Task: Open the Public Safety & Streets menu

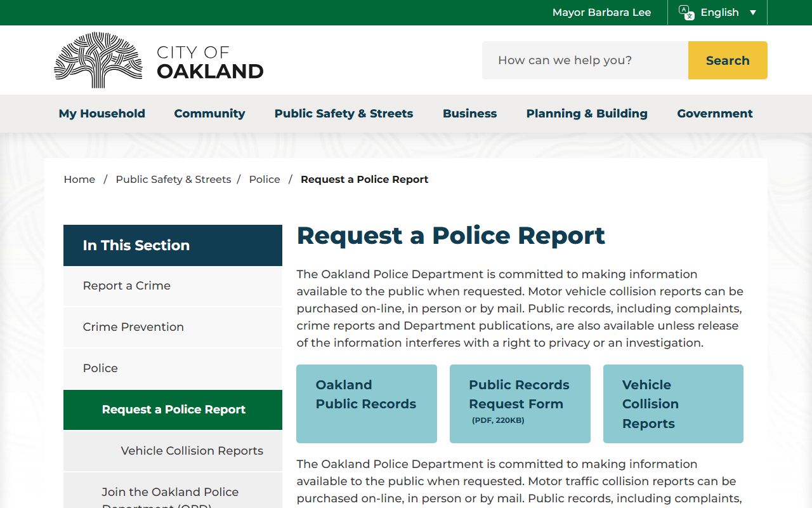Action: [x=344, y=114]
